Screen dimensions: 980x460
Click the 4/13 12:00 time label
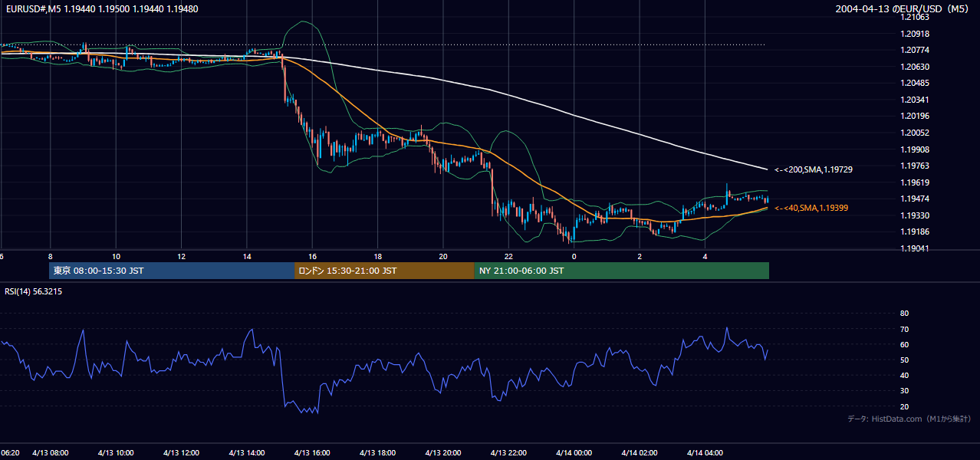pos(181,452)
